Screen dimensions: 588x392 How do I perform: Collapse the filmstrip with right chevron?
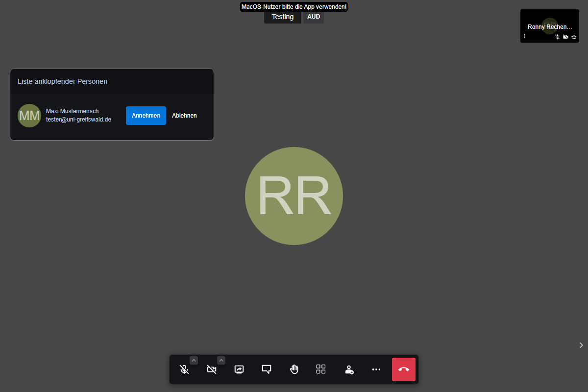[581, 345]
